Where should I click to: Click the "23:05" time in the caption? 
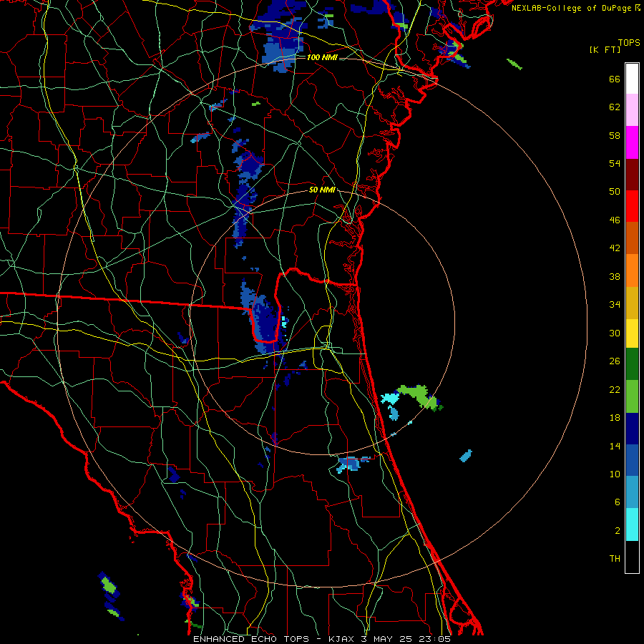[435, 639]
